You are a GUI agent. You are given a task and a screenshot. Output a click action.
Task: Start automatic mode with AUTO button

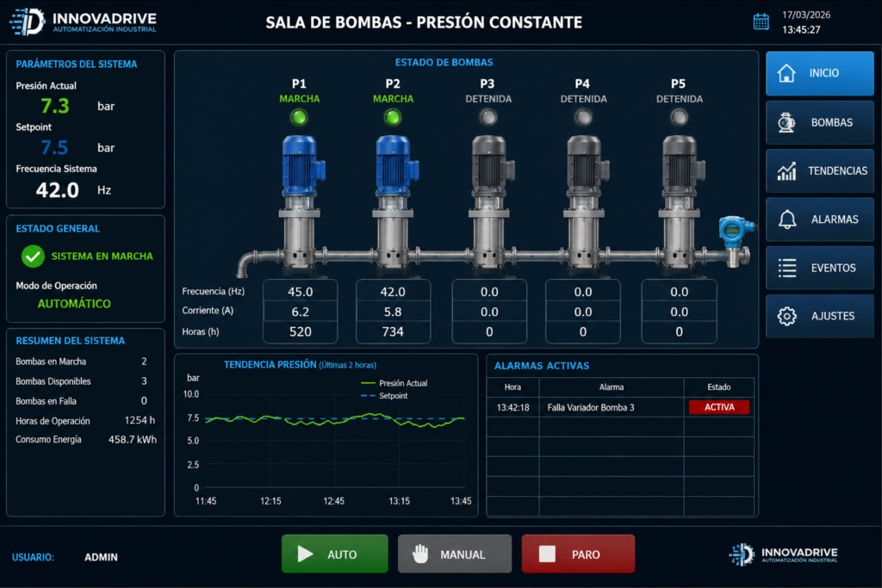click(x=335, y=554)
